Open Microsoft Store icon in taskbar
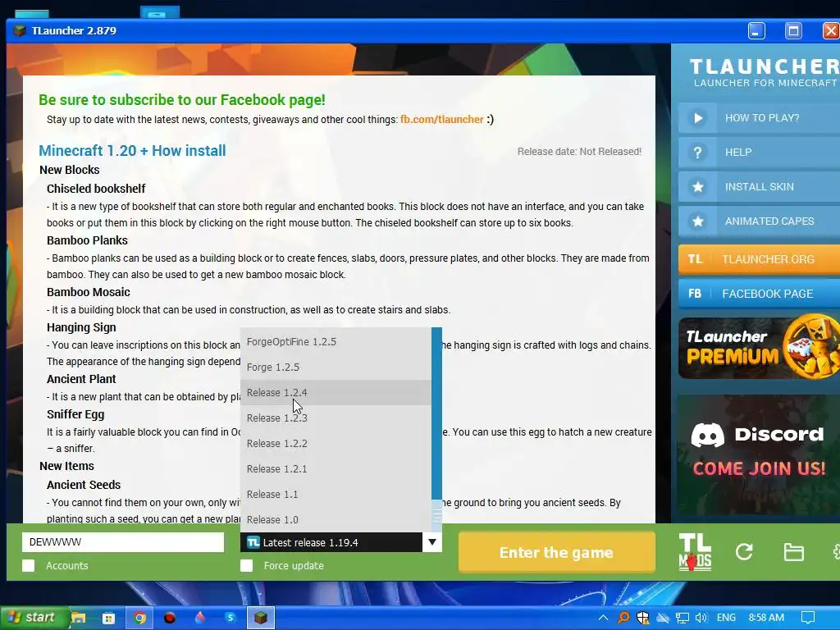 coord(109,619)
